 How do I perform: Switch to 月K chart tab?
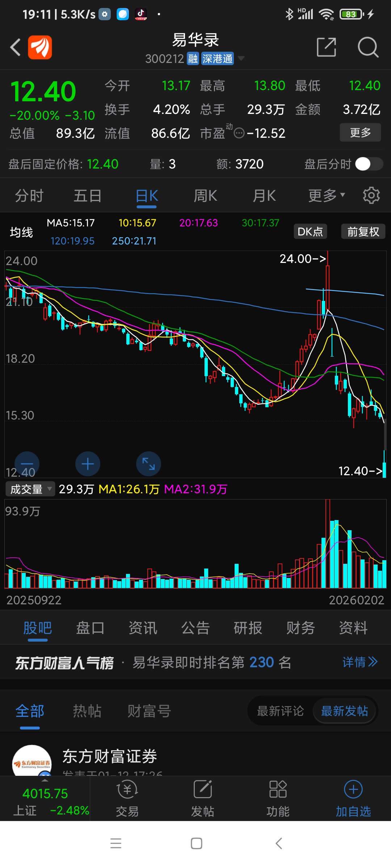point(264,196)
